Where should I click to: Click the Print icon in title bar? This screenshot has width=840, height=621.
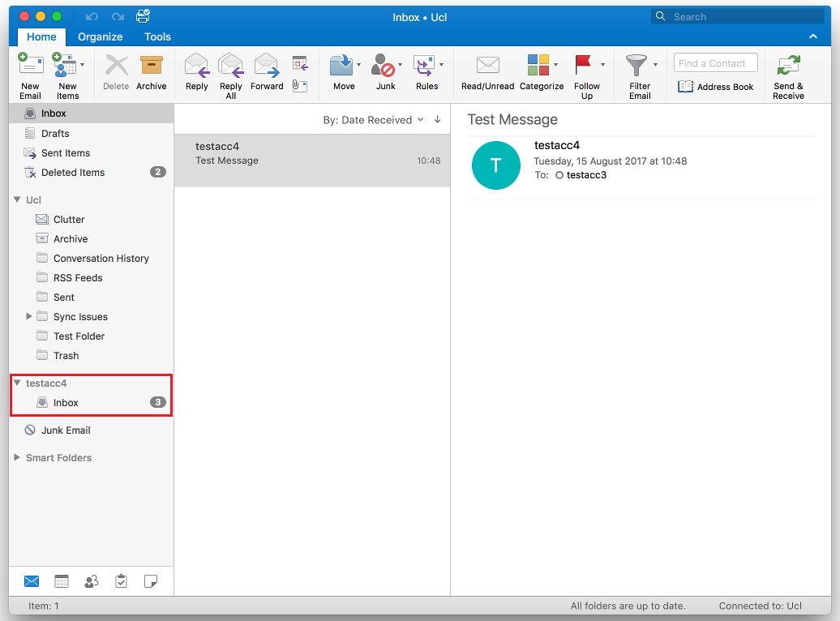click(x=143, y=16)
